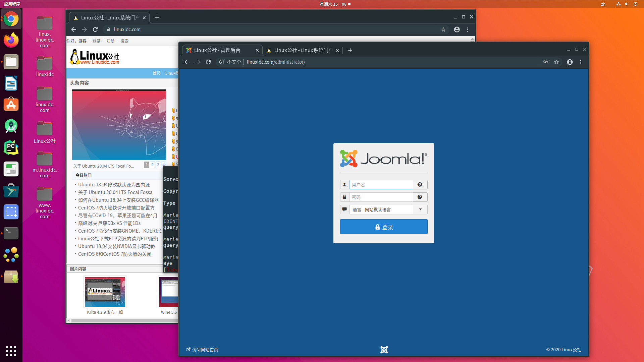644x362 pixels.
Task: Click 搜索 link on linuxidc homepage
Action: click(x=124, y=41)
